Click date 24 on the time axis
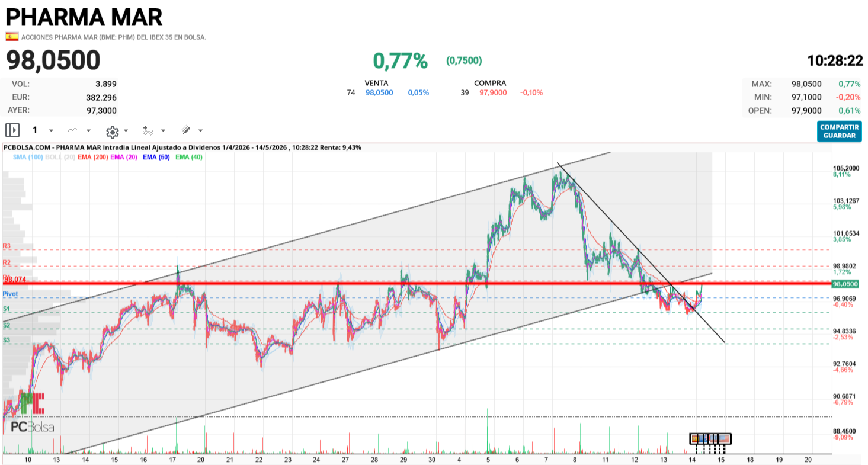This screenshot has width=868, height=465. (x=316, y=460)
